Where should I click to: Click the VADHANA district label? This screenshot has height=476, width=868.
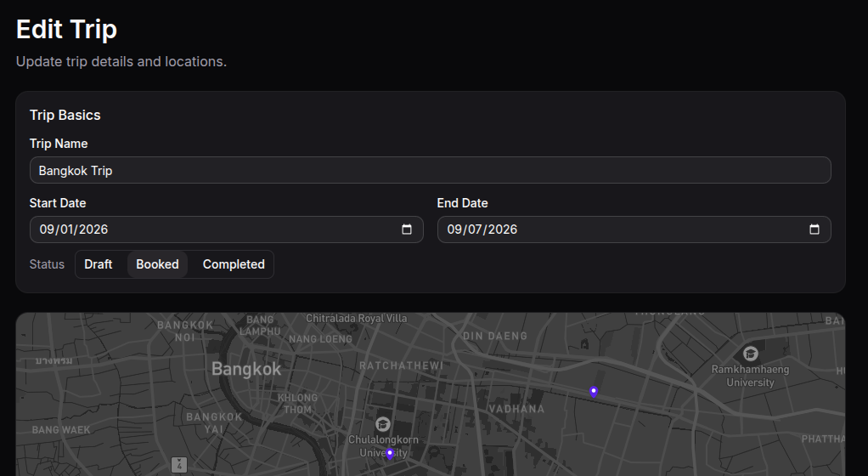516,409
